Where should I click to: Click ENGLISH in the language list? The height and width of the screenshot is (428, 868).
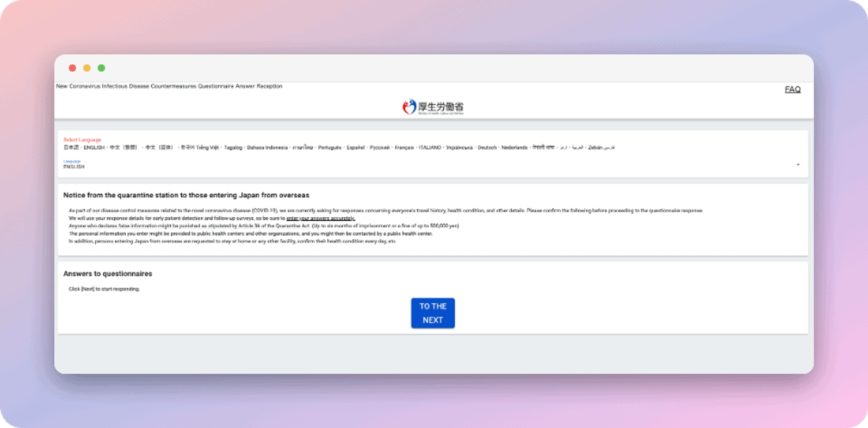[x=94, y=147]
